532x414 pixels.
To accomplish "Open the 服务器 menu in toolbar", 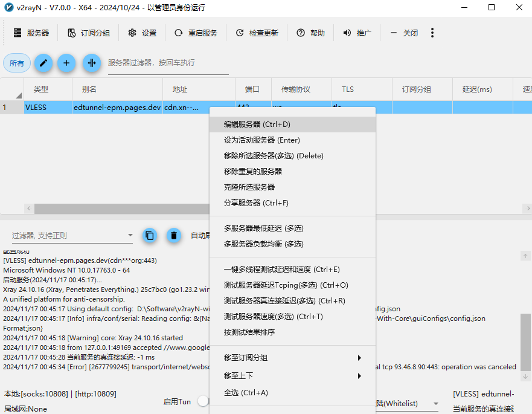I will pos(31,33).
